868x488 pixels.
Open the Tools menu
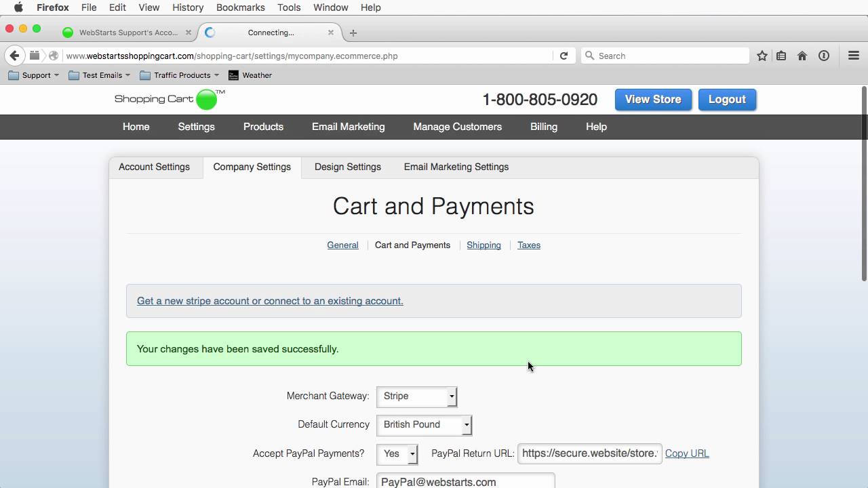pos(289,7)
